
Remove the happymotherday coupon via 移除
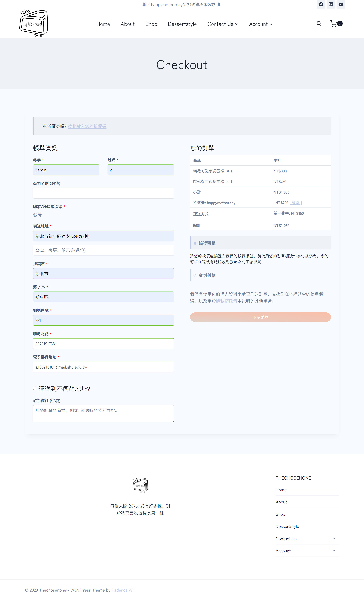point(296,203)
